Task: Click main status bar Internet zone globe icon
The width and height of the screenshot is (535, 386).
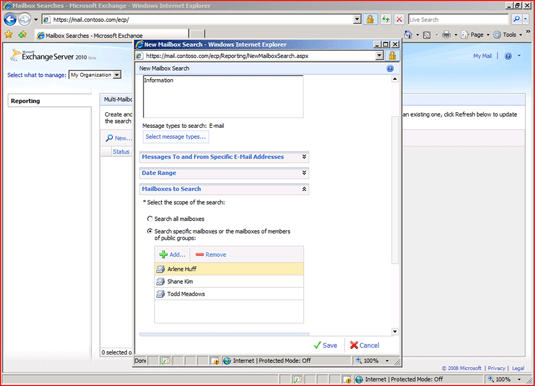Action: 359,379
